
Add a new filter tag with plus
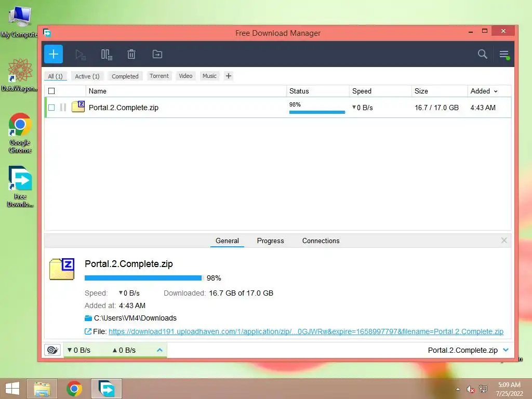click(229, 76)
